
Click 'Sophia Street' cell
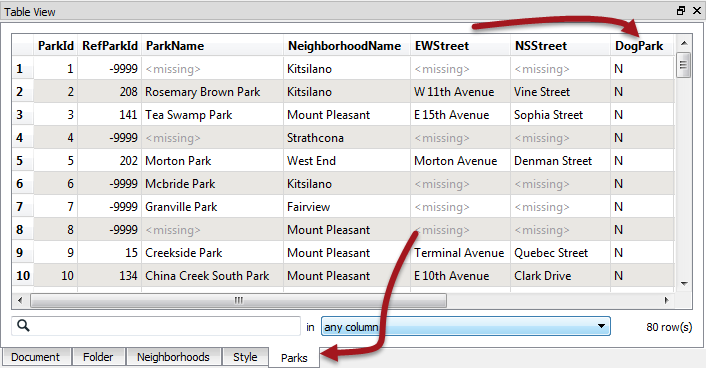560,115
